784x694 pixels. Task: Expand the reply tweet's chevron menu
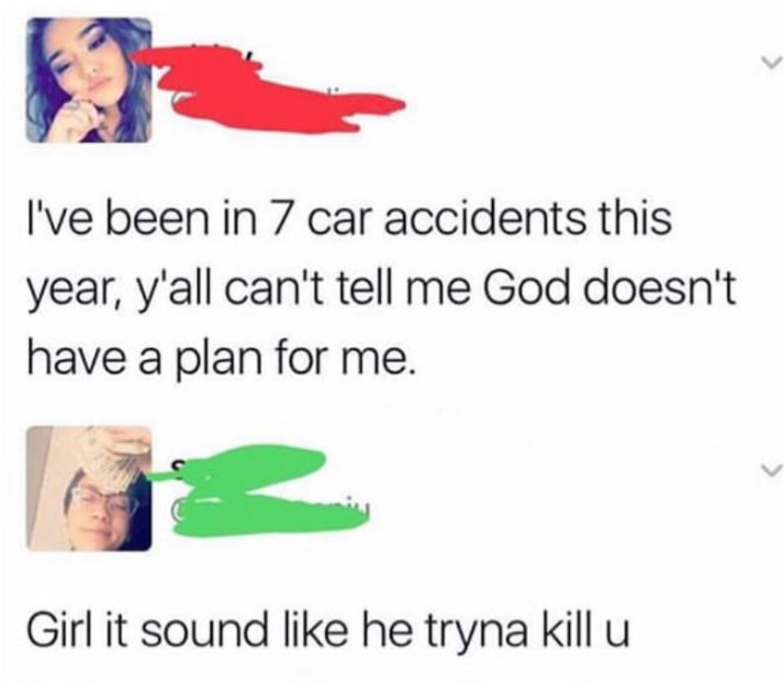pyautogui.click(x=769, y=471)
